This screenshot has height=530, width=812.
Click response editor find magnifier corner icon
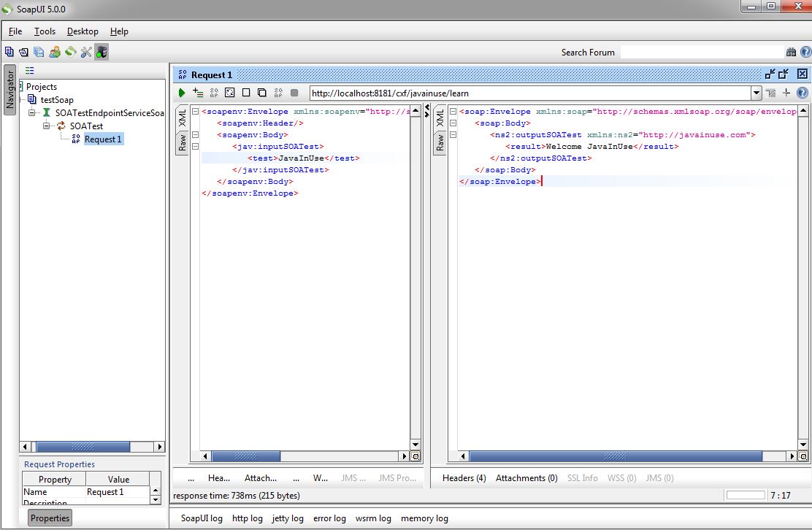pos(803,456)
